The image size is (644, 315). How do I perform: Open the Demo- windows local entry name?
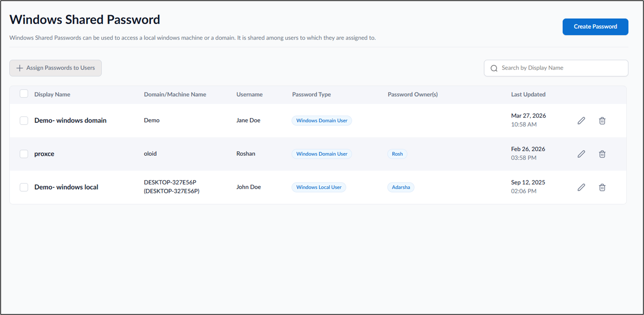coord(66,187)
